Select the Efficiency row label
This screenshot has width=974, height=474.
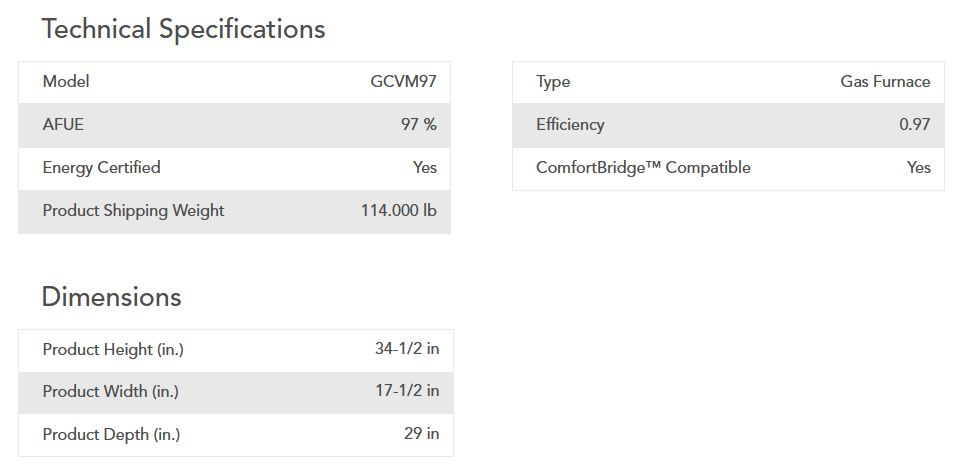point(570,124)
